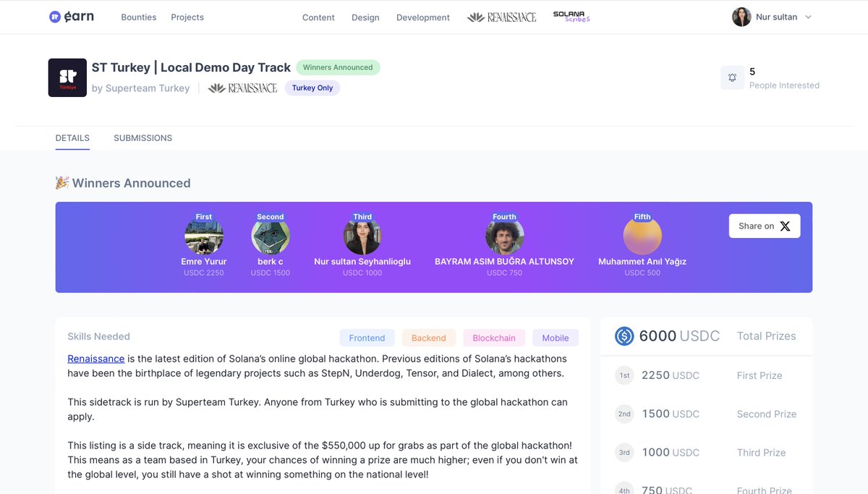The height and width of the screenshot is (494, 868).
Task: Open the Solana Scribes logo link
Action: 571,16
